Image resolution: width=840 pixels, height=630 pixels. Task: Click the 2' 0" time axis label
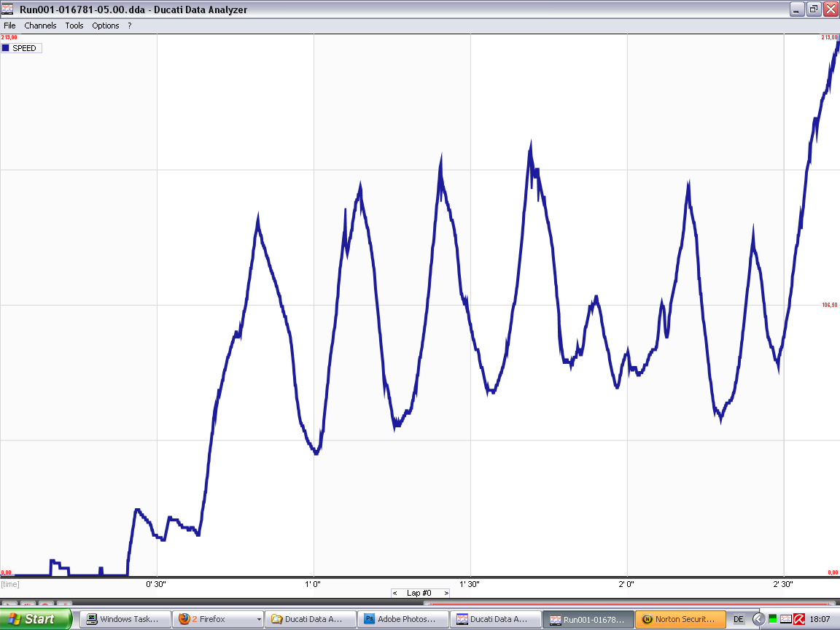click(x=626, y=584)
